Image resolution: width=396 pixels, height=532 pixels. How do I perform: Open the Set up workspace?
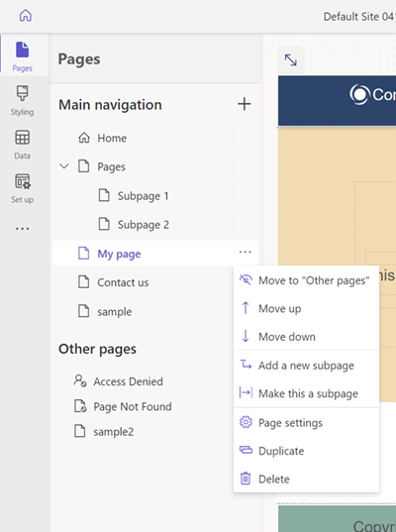(x=23, y=188)
